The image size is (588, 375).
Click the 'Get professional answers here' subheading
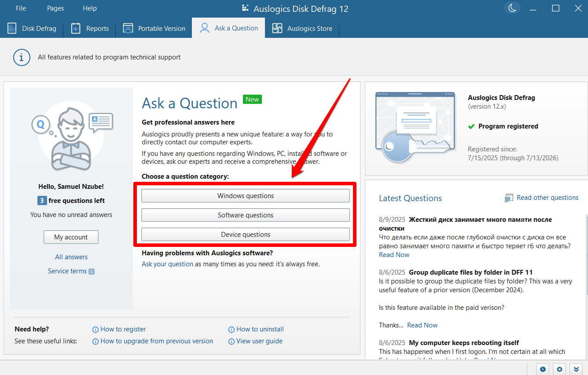[188, 122]
